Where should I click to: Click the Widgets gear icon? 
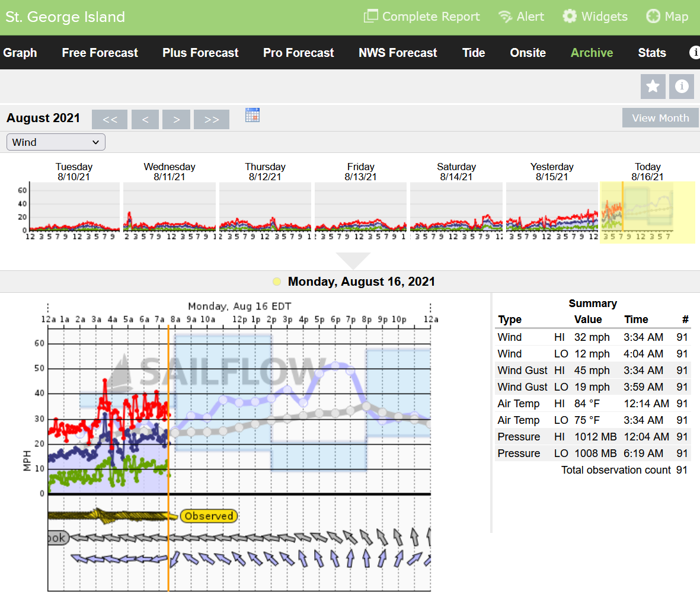(569, 16)
